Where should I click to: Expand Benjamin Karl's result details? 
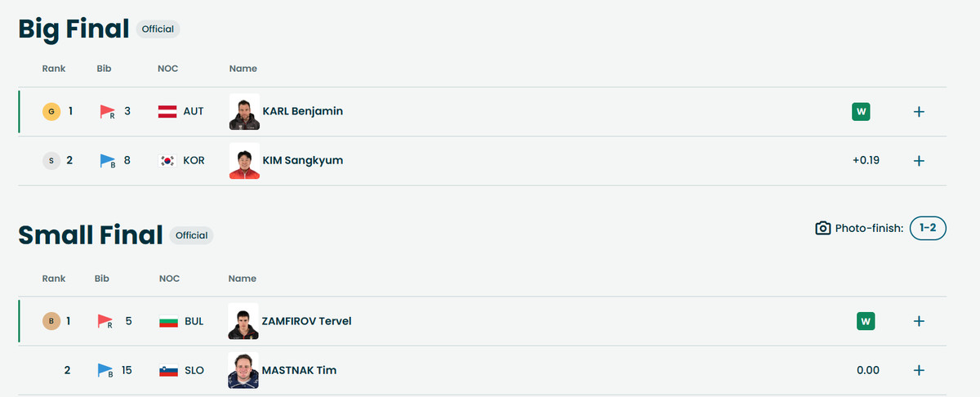(919, 112)
